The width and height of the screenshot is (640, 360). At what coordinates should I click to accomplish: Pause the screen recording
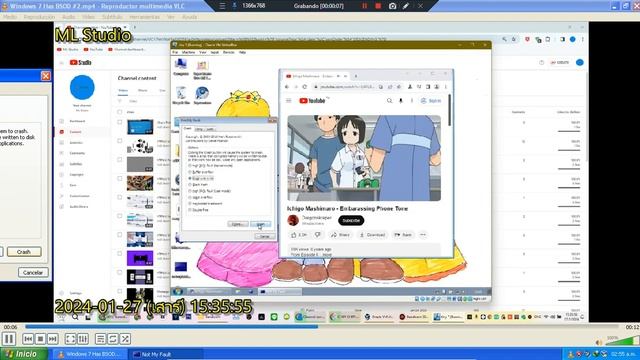[364, 6]
